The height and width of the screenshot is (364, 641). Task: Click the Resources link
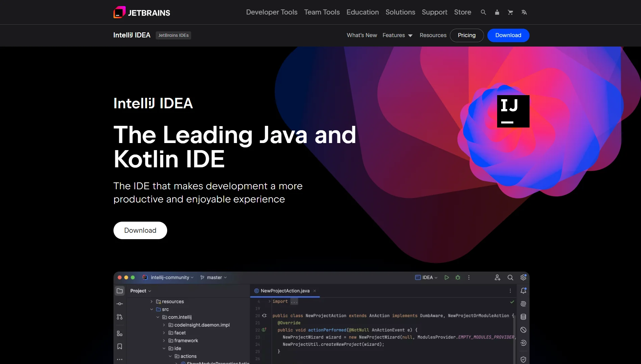433,35
